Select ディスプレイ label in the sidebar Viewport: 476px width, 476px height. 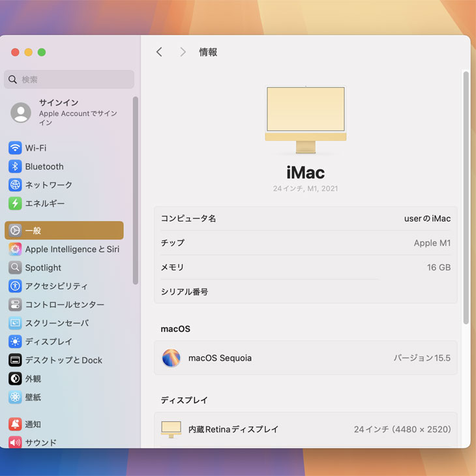point(48,342)
